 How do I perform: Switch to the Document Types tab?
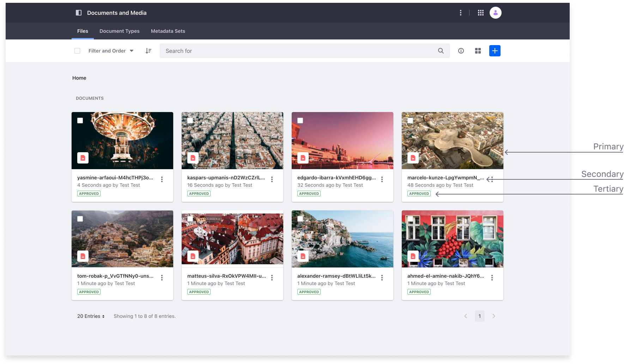pos(119,31)
